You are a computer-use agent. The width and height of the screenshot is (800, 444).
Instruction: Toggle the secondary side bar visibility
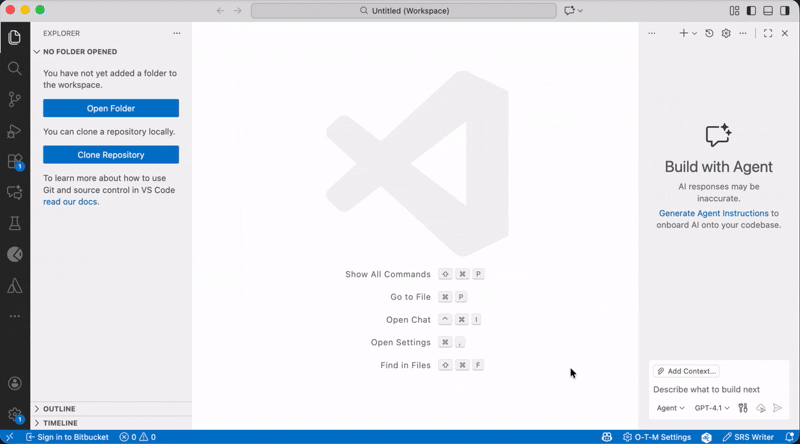pyautogui.click(x=785, y=11)
